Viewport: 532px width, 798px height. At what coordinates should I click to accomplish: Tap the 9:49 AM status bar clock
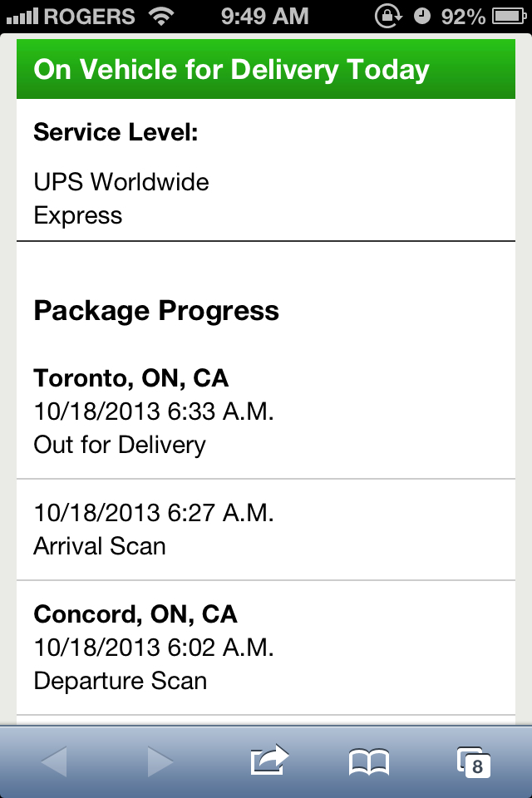264,17
